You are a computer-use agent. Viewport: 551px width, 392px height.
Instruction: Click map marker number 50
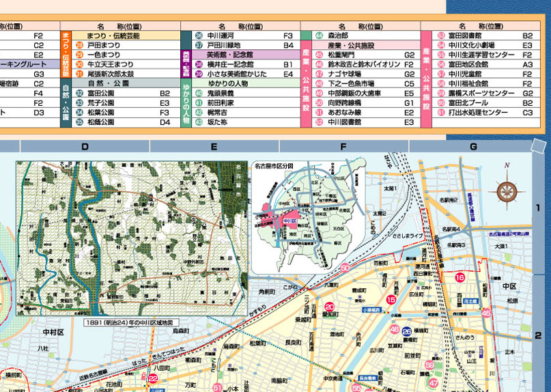(x=345, y=268)
